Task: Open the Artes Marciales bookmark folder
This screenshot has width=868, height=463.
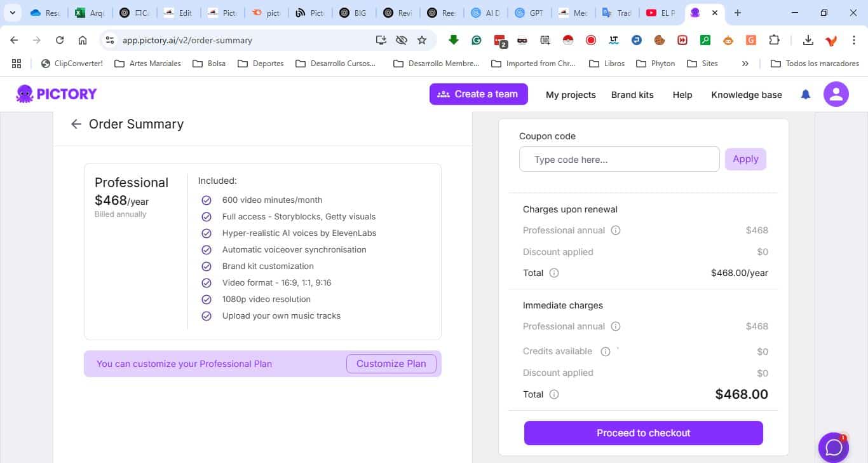Action: coord(147,64)
